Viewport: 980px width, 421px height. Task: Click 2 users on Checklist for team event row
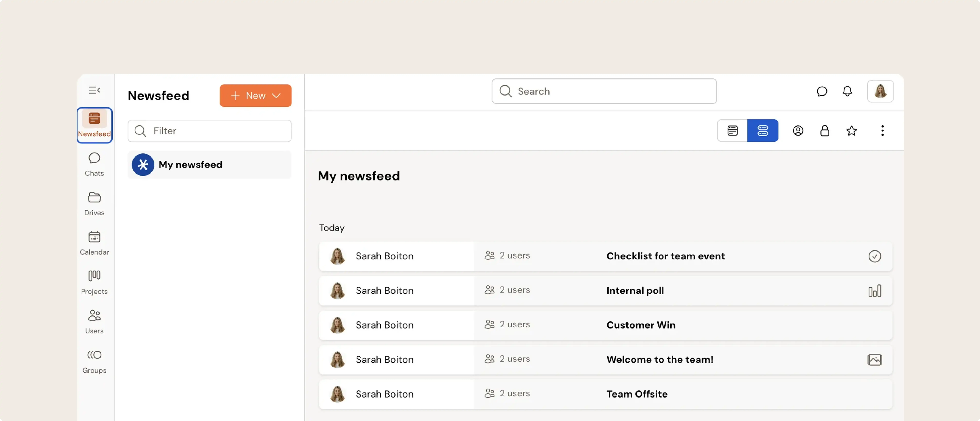point(507,256)
